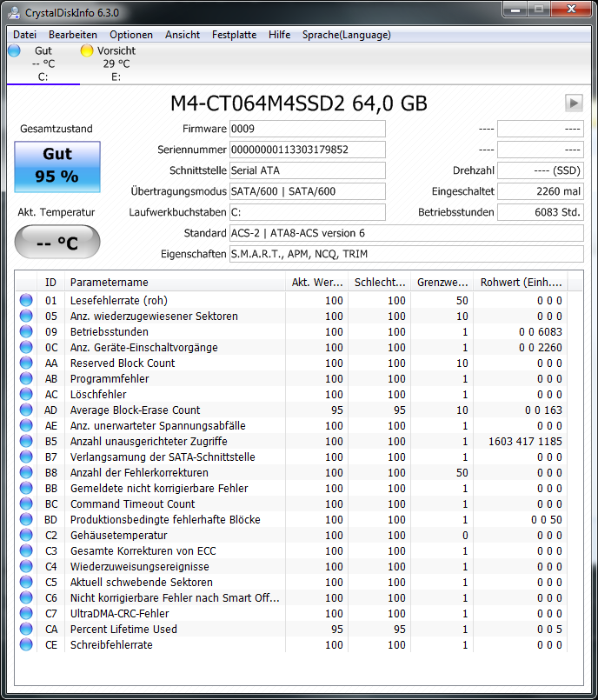This screenshot has height=700, width=598.
Task: Click the Grenzwe... column header
Action: (442, 282)
